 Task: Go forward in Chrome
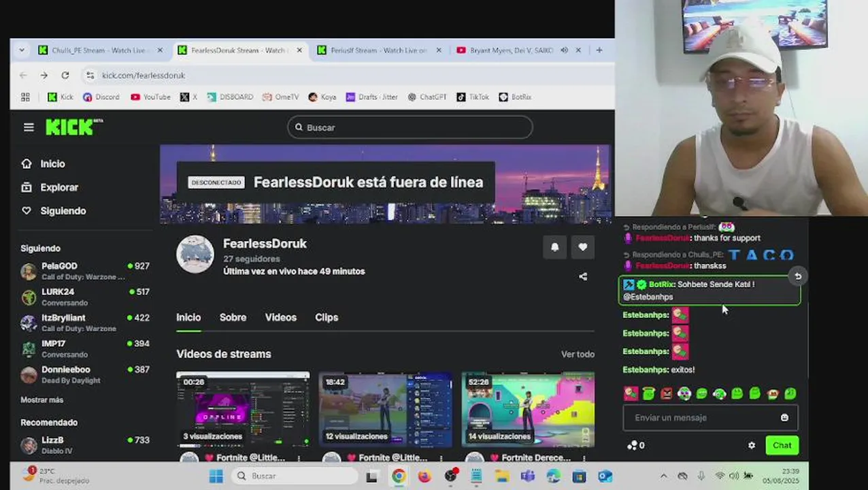(x=44, y=75)
